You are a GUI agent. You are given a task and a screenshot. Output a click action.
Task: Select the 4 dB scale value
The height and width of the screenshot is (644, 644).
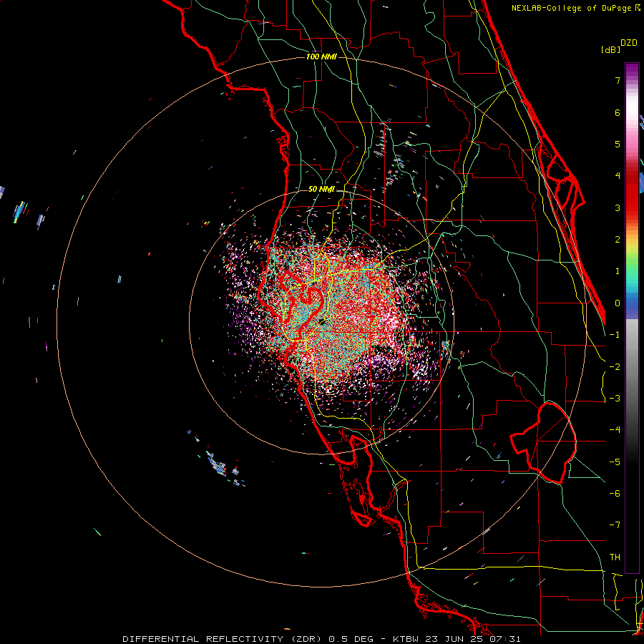(618, 176)
